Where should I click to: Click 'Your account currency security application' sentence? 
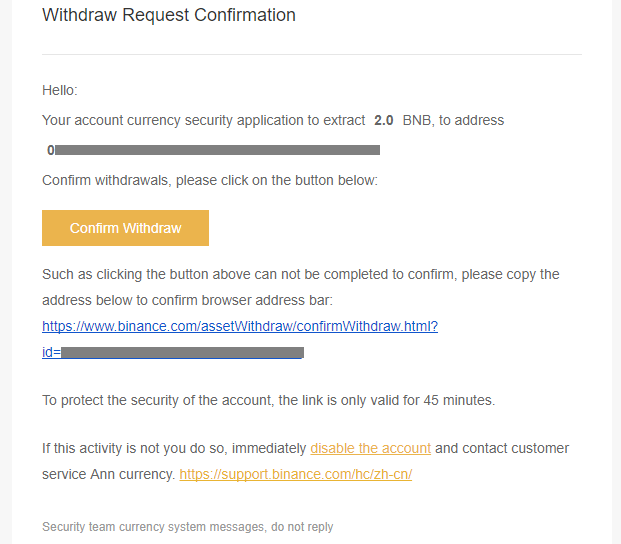tap(203, 120)
